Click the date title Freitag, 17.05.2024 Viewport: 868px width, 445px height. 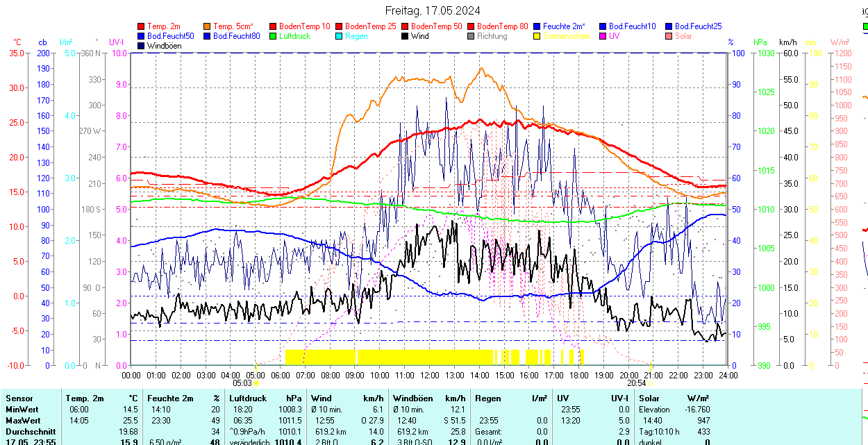tap(433, 10)
